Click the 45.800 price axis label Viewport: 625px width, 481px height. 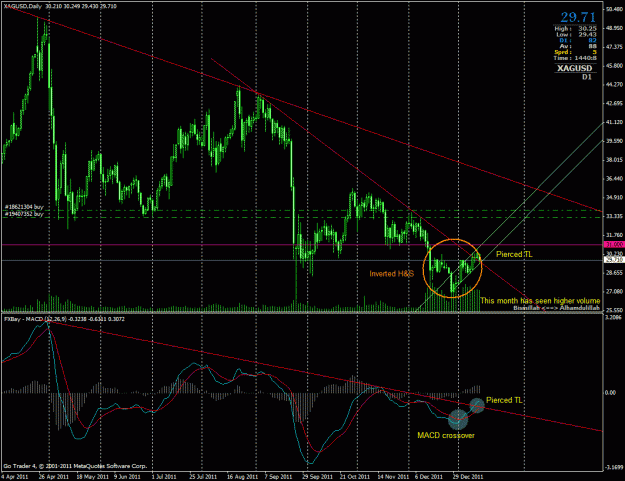[x=614, y=66]
